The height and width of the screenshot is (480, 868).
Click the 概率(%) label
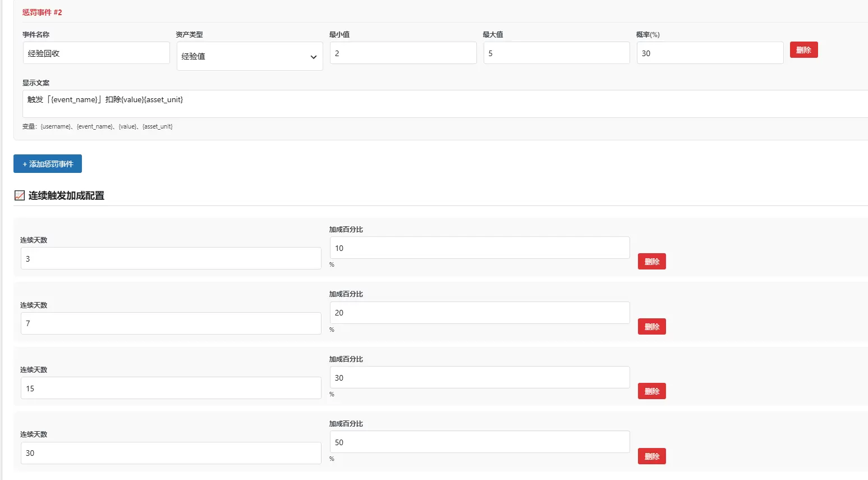(647, 34)
